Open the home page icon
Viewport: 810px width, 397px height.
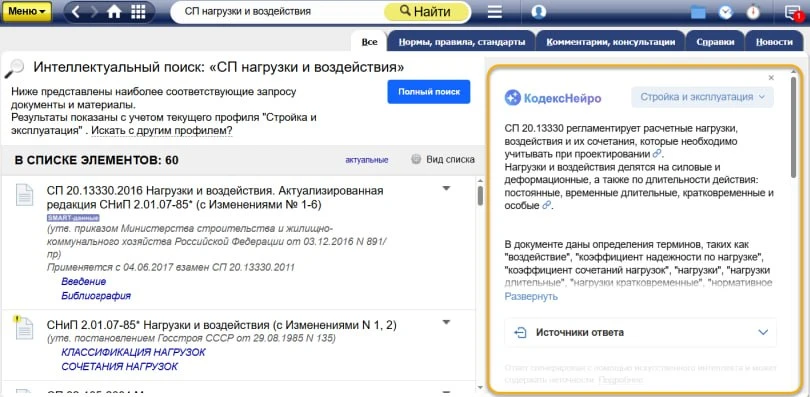coord(114,11)
